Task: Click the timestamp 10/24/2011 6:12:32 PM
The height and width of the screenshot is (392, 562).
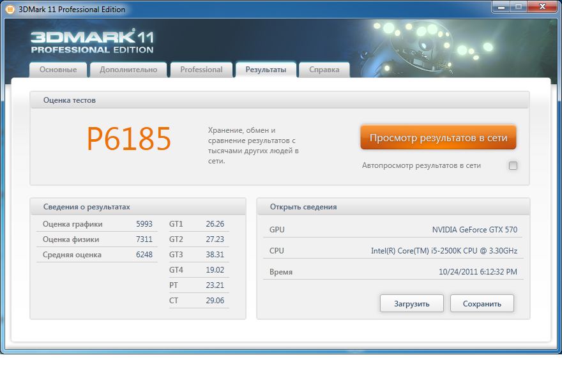Action: click(478, 272)
